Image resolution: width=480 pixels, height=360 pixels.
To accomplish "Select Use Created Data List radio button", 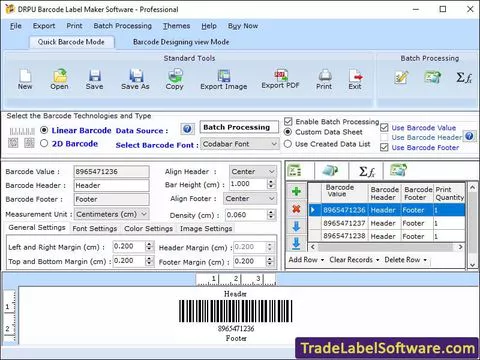I will point(288,144).
